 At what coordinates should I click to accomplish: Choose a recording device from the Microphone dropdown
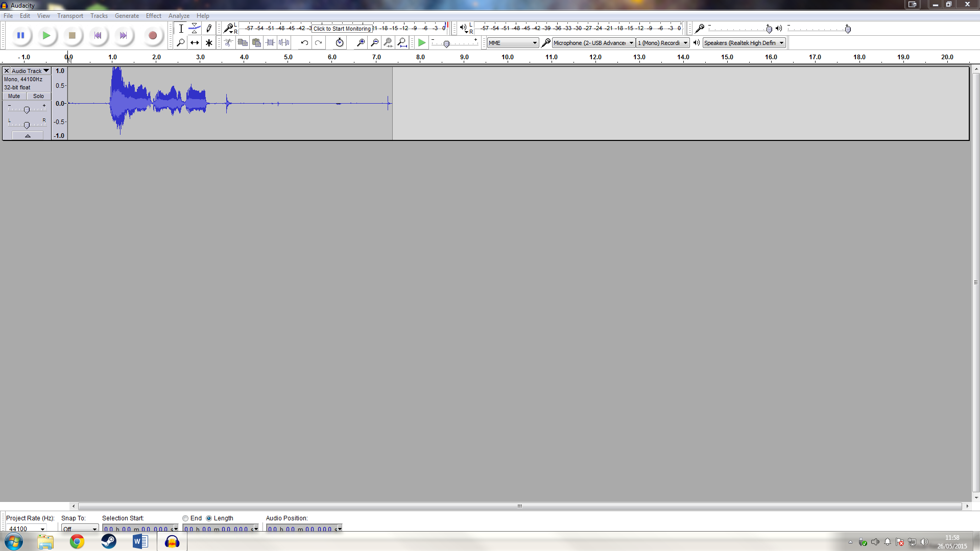593,43
